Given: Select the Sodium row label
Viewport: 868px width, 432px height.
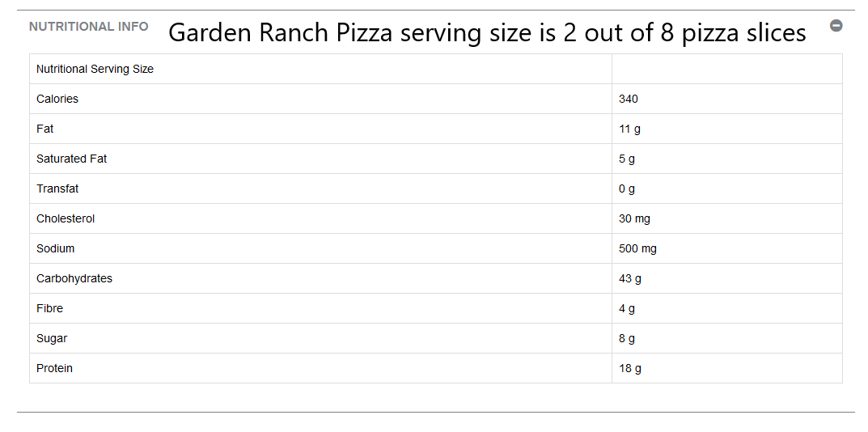Looking at the screenshot, I should (x=55, y=248).
